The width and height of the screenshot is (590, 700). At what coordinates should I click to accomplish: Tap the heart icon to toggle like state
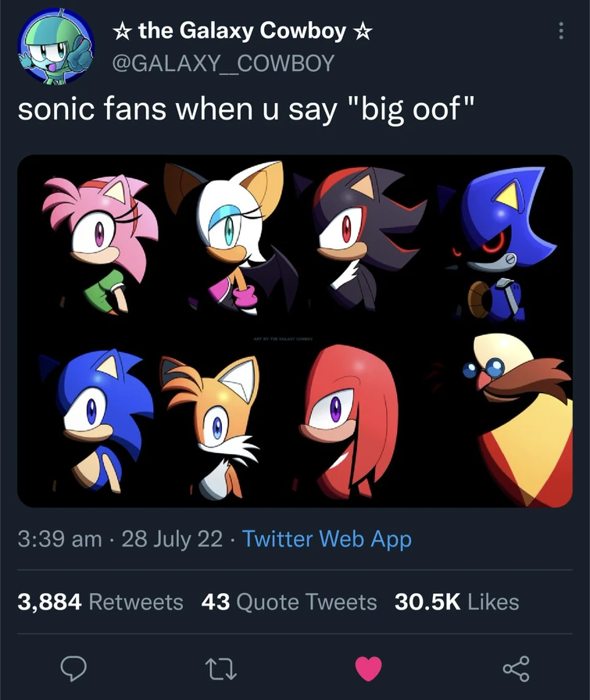tap(370, 670)
